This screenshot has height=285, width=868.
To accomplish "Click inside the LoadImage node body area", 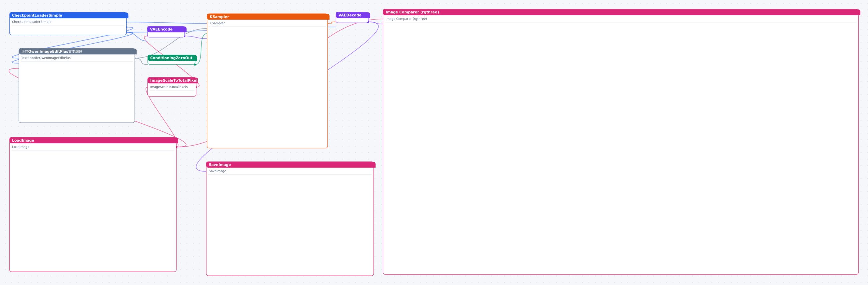I will point(93,210).
